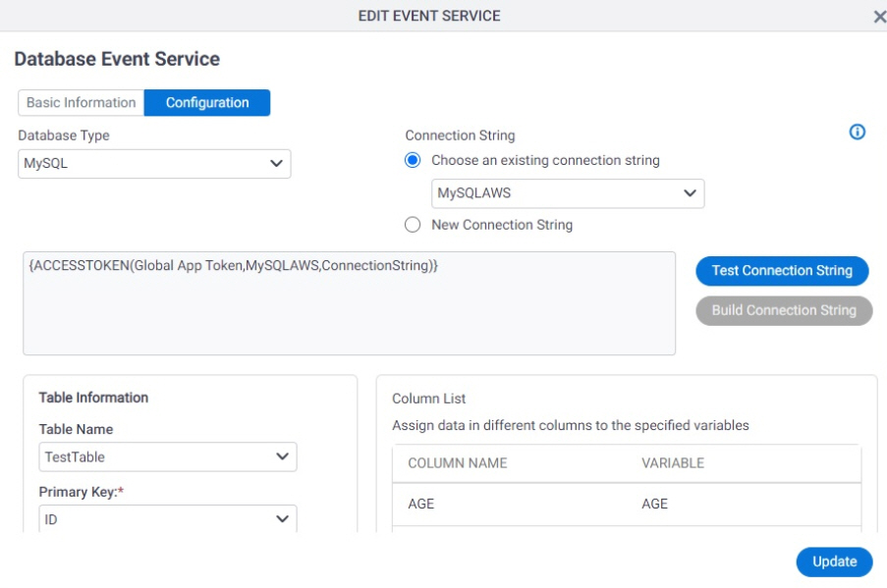Select Choose an existing connection string radio
The height and width of the screenshot is (588, 887).
[413, 161]
